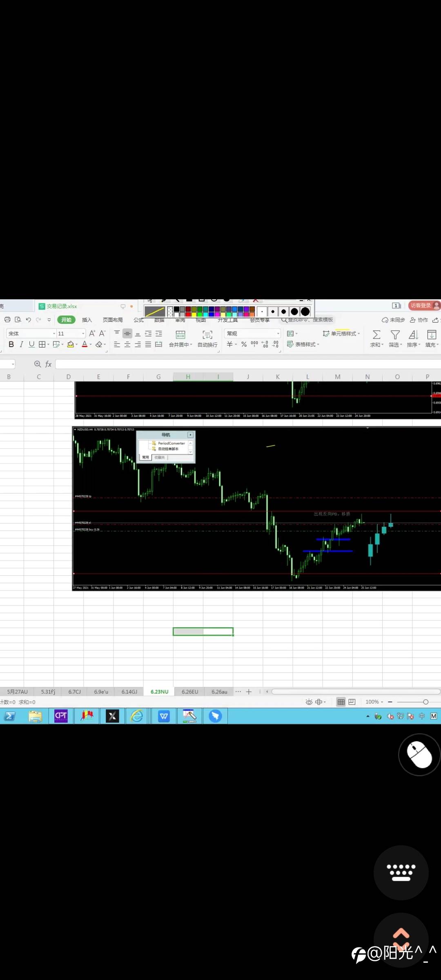Expand the font name dropdown (宋体)

(x=54, y=334)
